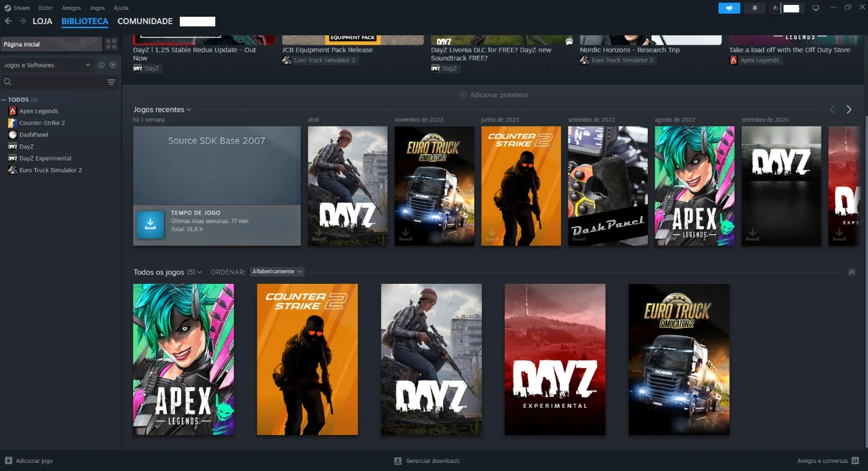Open the Alfabeticamente sort dropdown

point(277,271)
